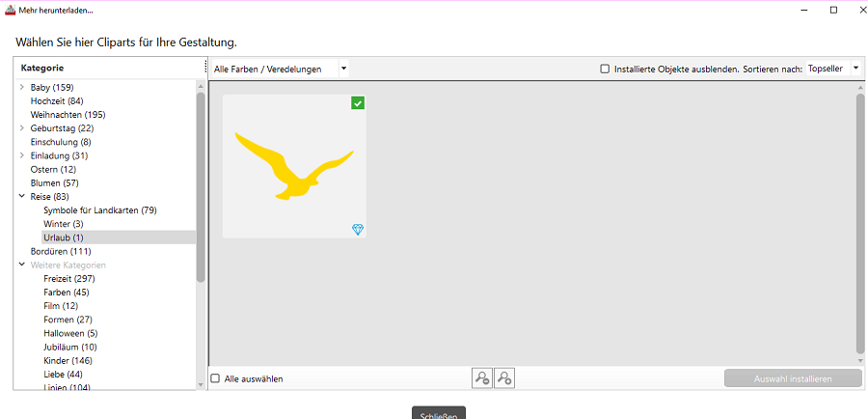Select the Einladung (31) category
Image resolution: width=868 pixels, height=419 pixels.
[x=59, y=155]
